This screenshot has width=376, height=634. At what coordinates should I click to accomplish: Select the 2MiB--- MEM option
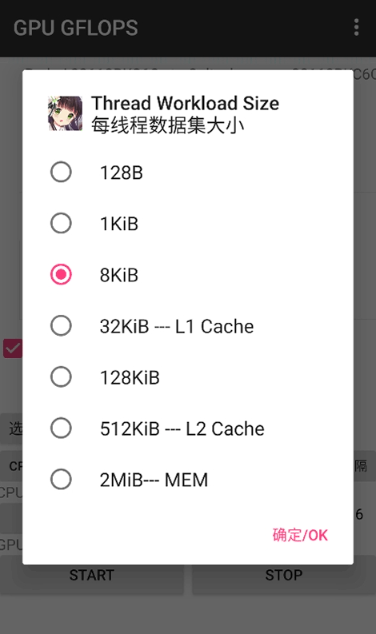pos(188,480)
